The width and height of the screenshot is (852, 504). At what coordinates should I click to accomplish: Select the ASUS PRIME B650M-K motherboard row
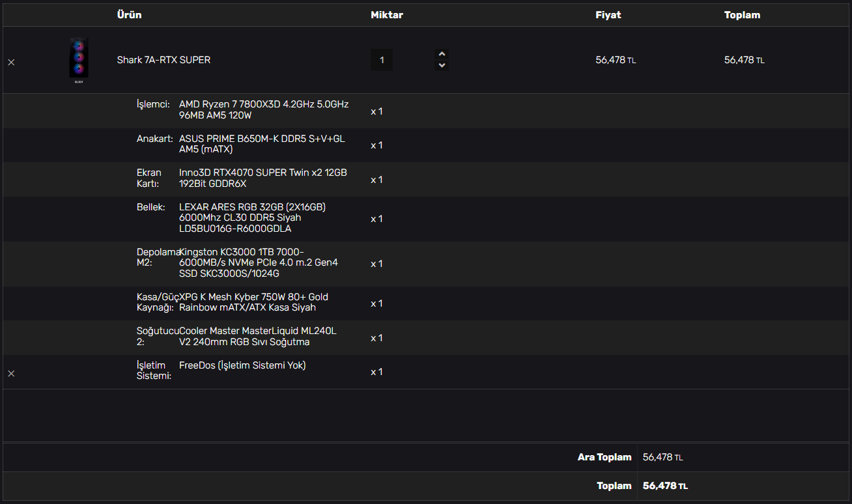[x=262, y=144]
